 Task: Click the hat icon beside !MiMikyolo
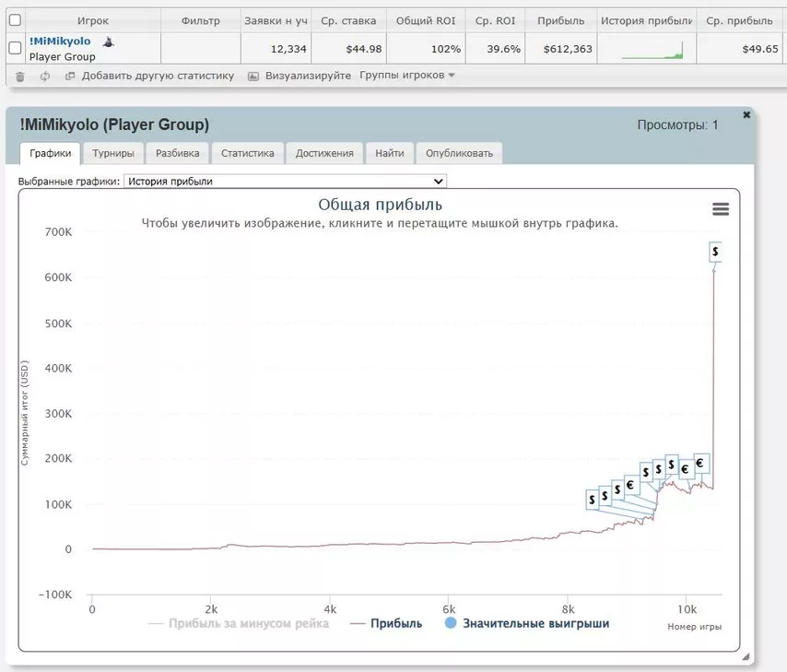108,41
